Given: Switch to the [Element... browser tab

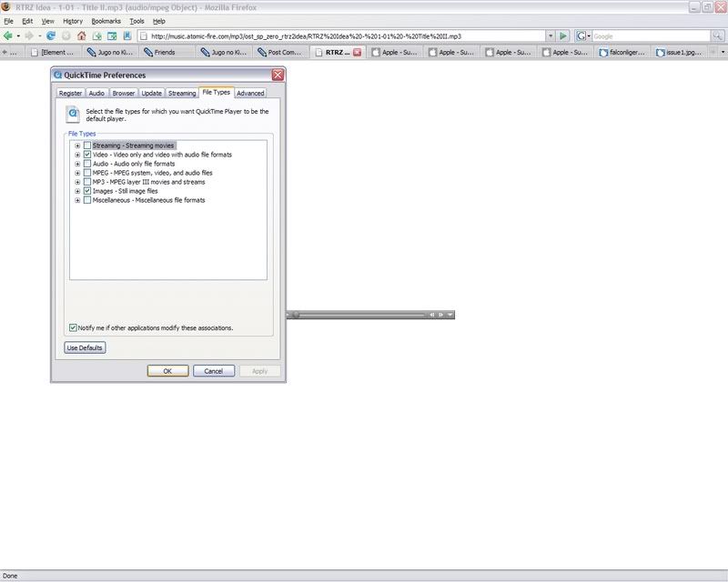Looking at the screenshot, I should (x=54, y=52).
